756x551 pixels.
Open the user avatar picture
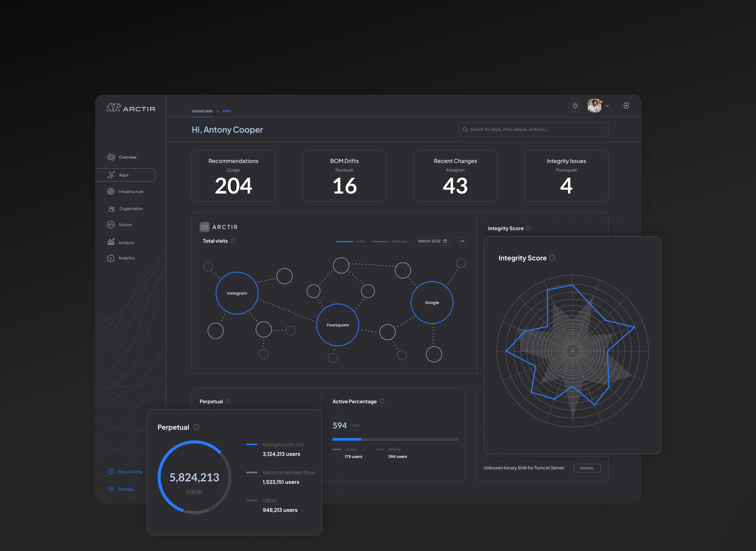pyautogui.click(x=594, y=106)
